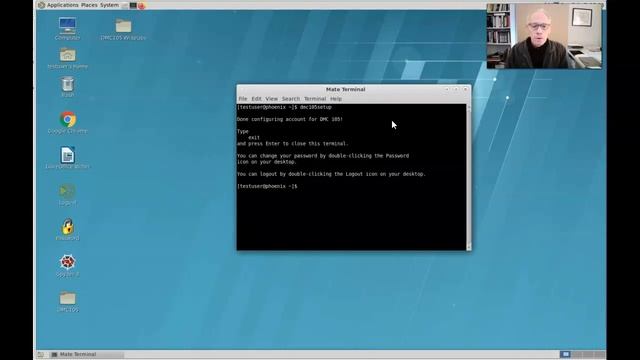Open the terminal Search menu
The width and height of the screenshot is (640, 360).
click(x=291, y=99)
